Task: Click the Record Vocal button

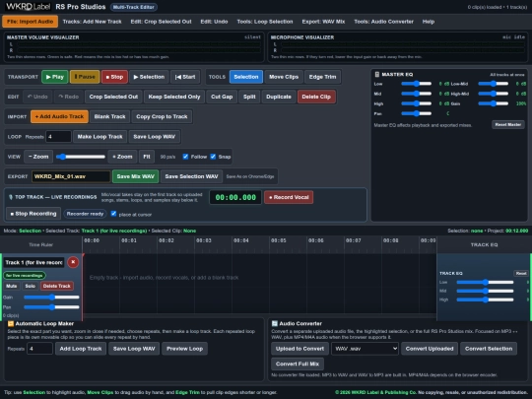Action: pyautogui.click(x=289, y=197)
